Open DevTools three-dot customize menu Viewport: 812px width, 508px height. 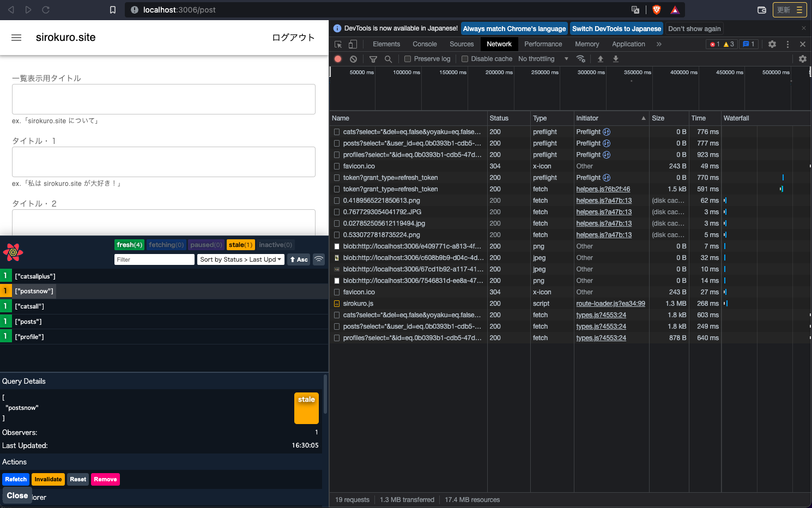787,44
